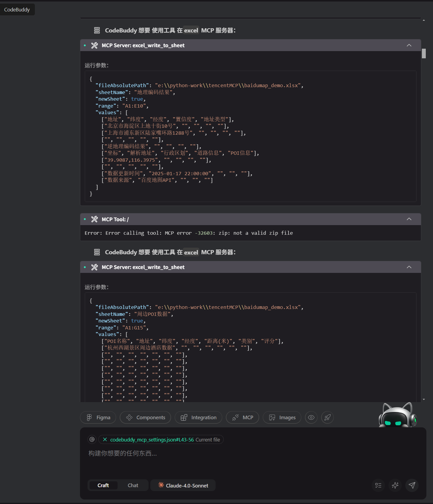Click the task list icon

[x=378, y=485]
